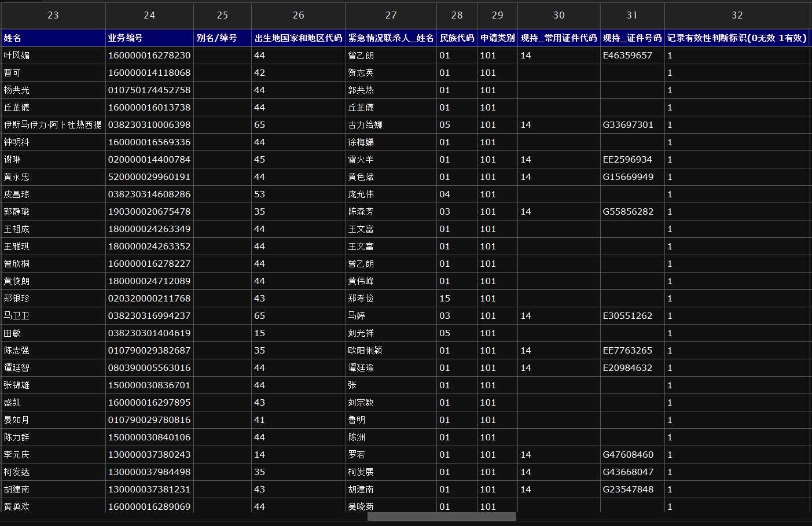Select certificate number G55856282

click(x=632, y=212)
